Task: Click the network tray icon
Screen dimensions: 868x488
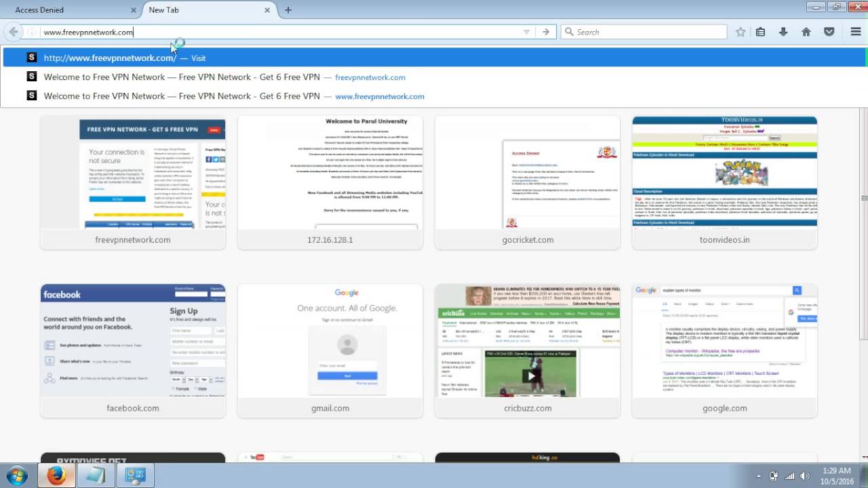Action: coord(789,476)
